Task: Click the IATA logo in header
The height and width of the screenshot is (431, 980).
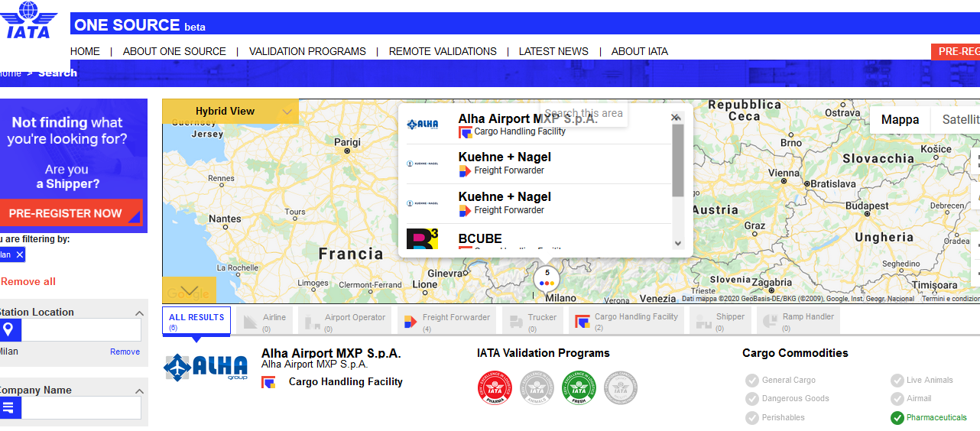Action: (x=28, y=21)
